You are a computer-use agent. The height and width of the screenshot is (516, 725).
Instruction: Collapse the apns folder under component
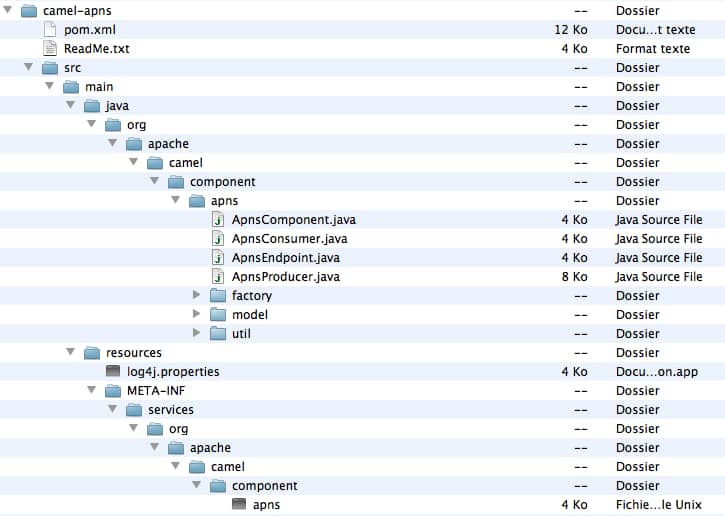(x=176, y=200)
